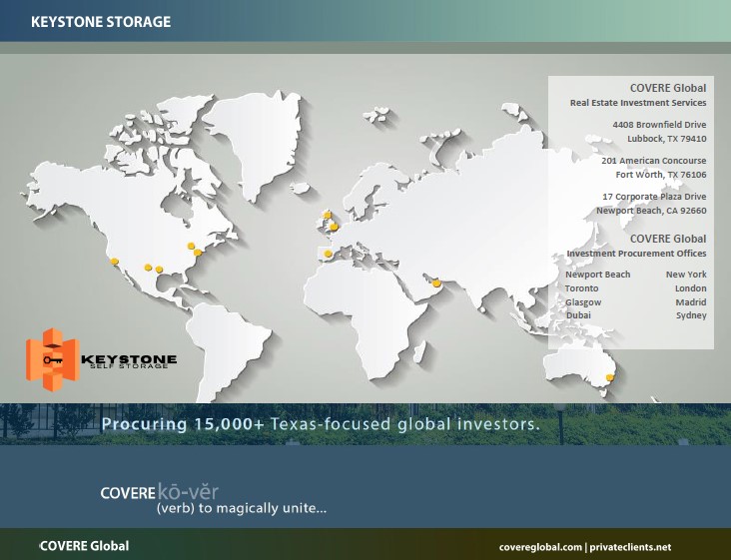
Task: Click the Madrid marker on Spain
Action: click(x=328, y=254)
